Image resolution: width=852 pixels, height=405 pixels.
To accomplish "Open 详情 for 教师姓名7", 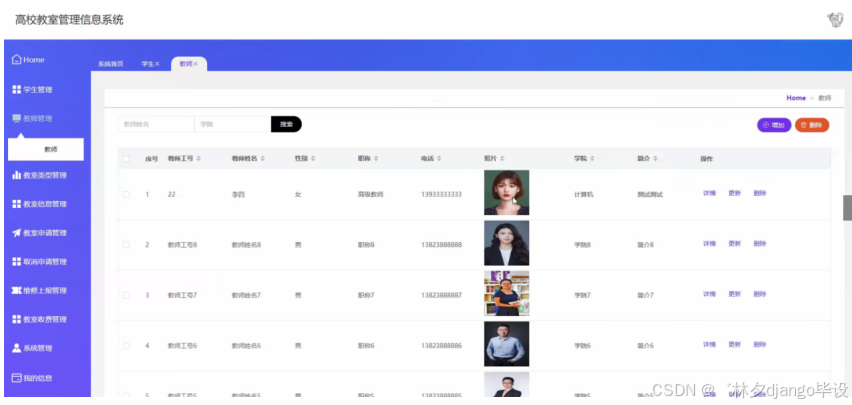I will (709, 294).
